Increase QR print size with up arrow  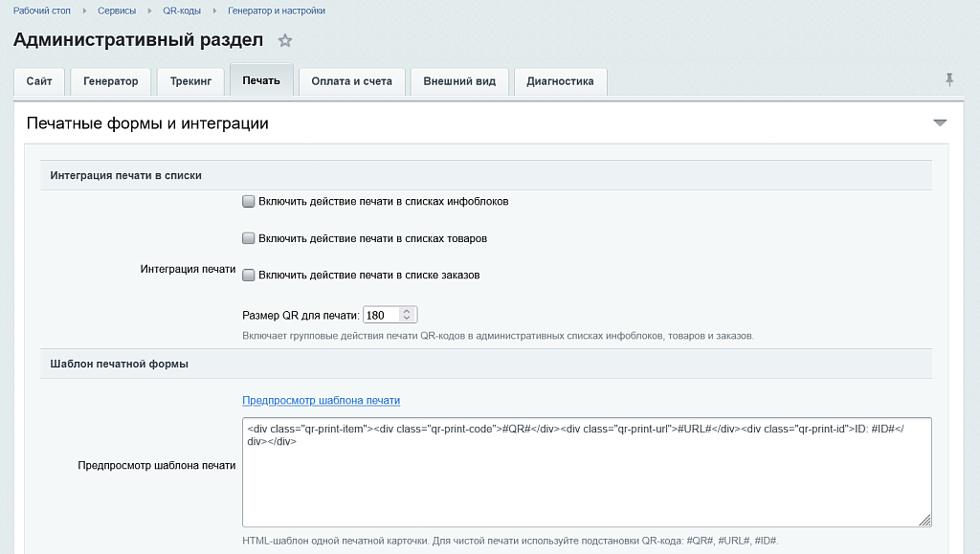pyautogui.click(x=407, y=311)
